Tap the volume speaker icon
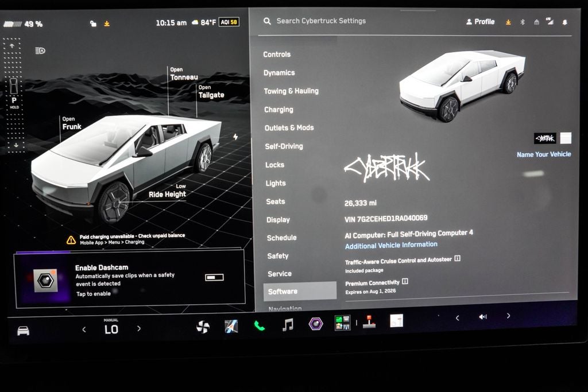This screenshot has width=588, height=392. pos(482,317)
